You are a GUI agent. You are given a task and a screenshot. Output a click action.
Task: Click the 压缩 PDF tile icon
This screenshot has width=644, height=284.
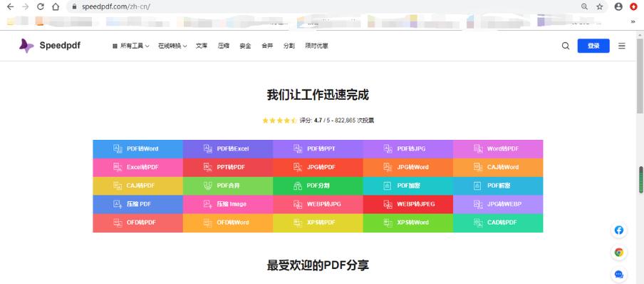tap(118, 204)
